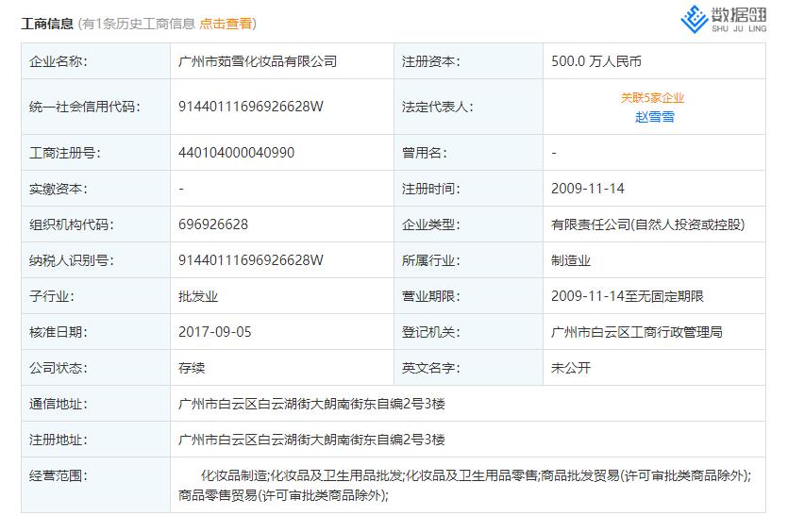Select English name value 未公开
Image resolution: width=788 pixels, height=532 pixels.
[571, 368]
